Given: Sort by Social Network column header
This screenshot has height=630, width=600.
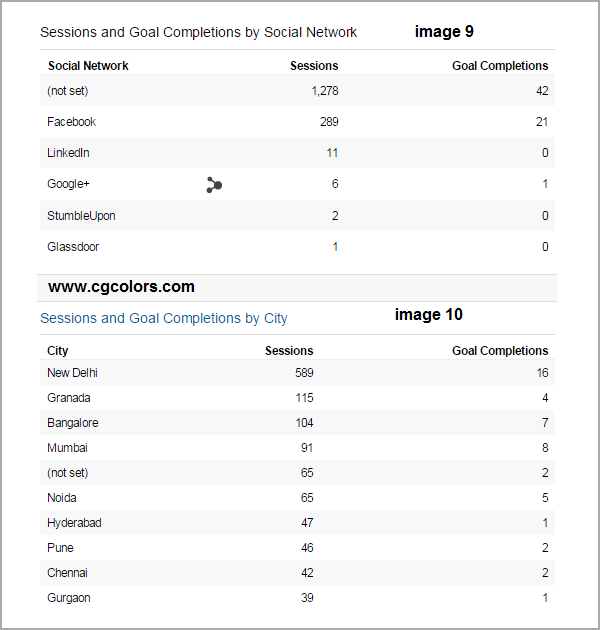Looking at the screenshot, I should [x=88, y=65].
